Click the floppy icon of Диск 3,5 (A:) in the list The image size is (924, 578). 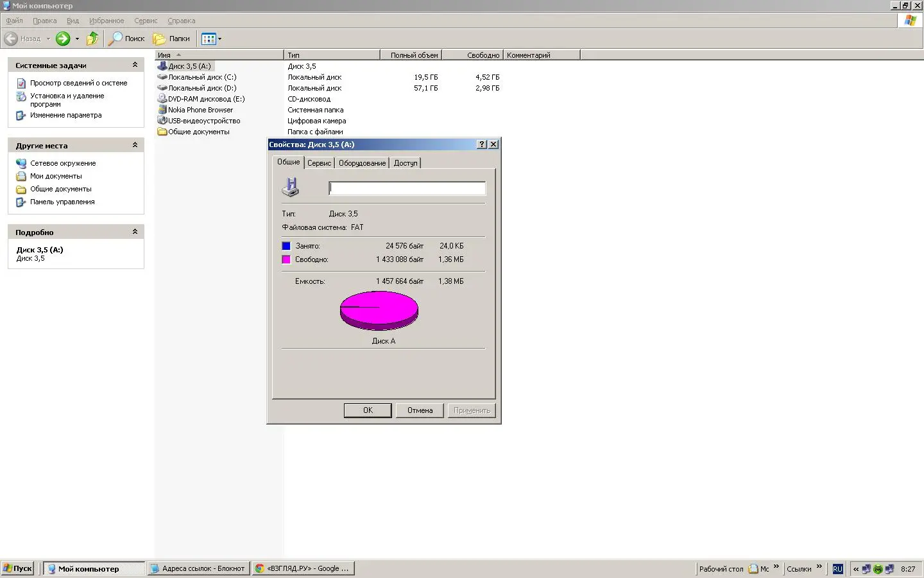click(x=162, y=66)
